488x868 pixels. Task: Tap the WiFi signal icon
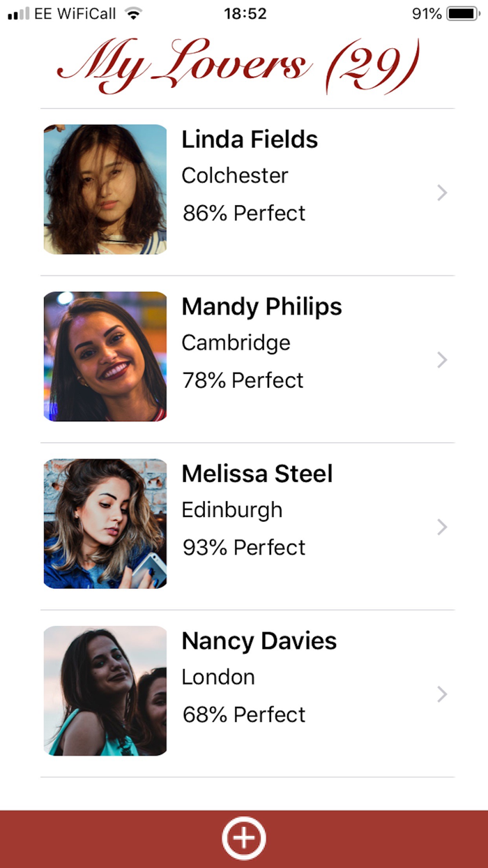(x=132, y=13)
